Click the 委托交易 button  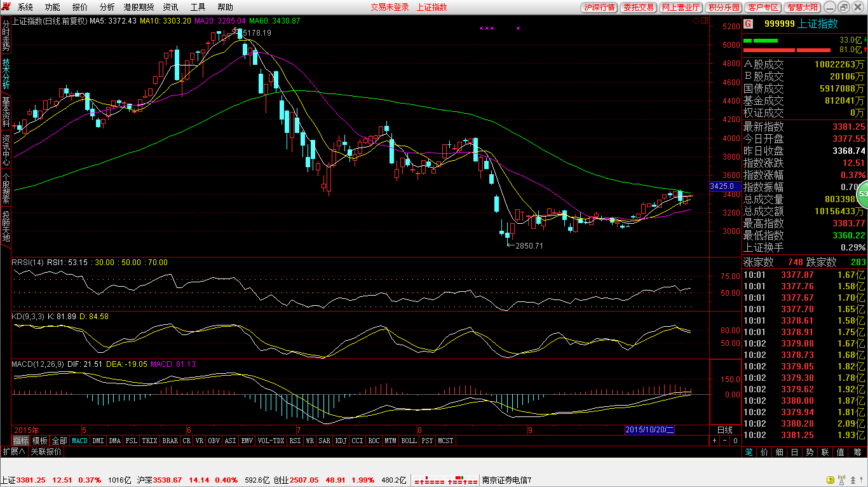point(639,8)
